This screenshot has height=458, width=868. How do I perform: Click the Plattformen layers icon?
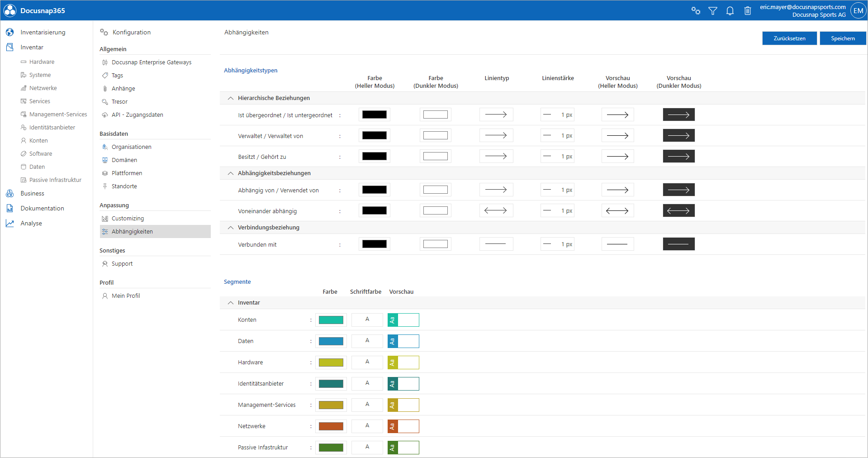pyautogui.click(x=105, y=173)
